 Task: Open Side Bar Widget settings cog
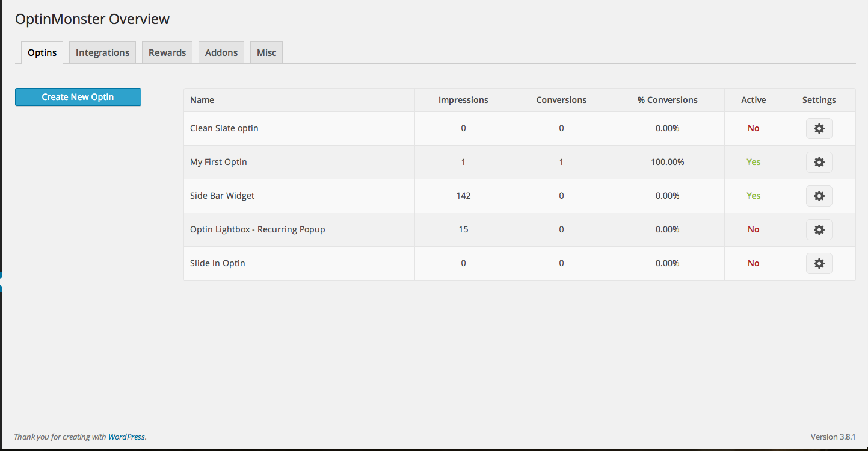tap(819, 196)
